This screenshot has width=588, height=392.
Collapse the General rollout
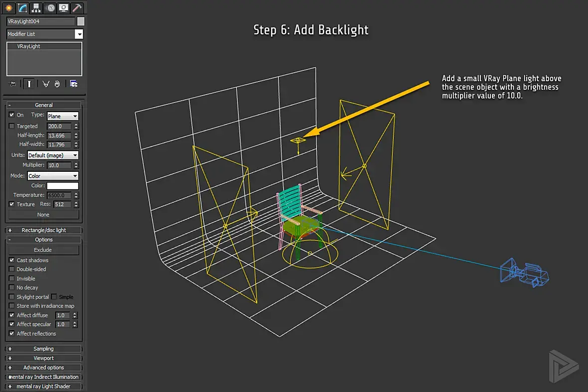tap(44, 105)
